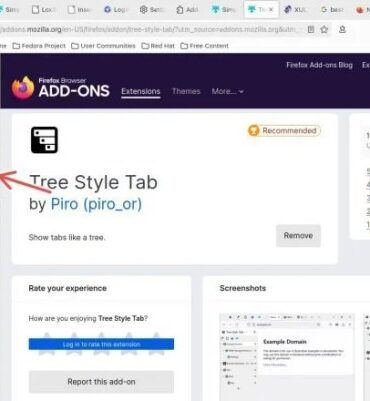The image size is (370, 401).
Task: Switch to the Add-ons manager tab
Action: click(x=188, y=10)
